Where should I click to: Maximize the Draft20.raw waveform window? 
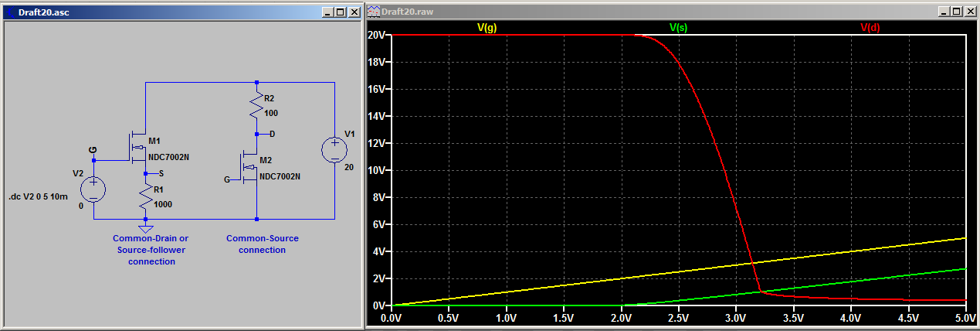click(x=957, y=12)
